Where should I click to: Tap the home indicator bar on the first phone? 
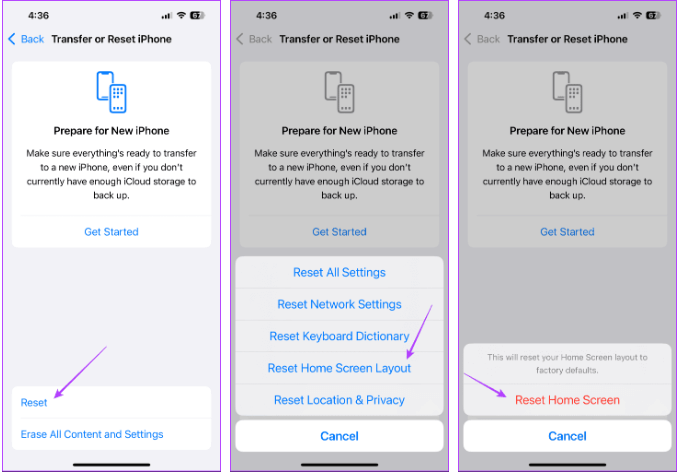click(x=112, y=465)
